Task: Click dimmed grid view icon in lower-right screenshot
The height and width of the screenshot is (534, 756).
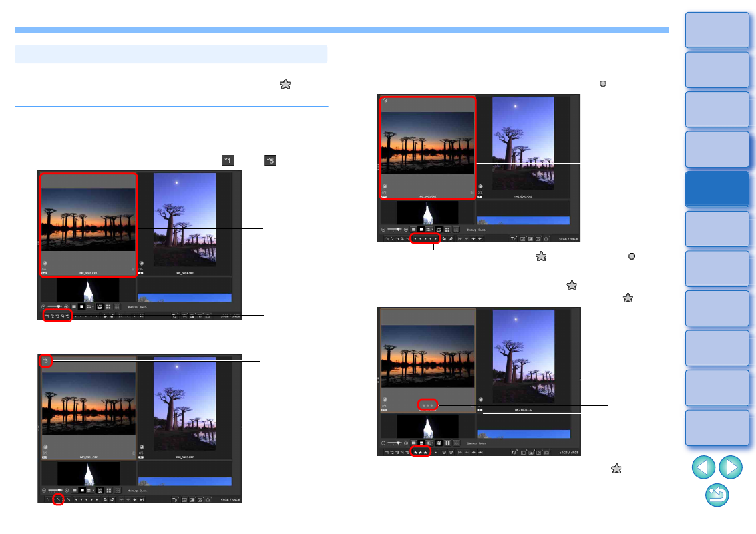Action: click(457, 443)
